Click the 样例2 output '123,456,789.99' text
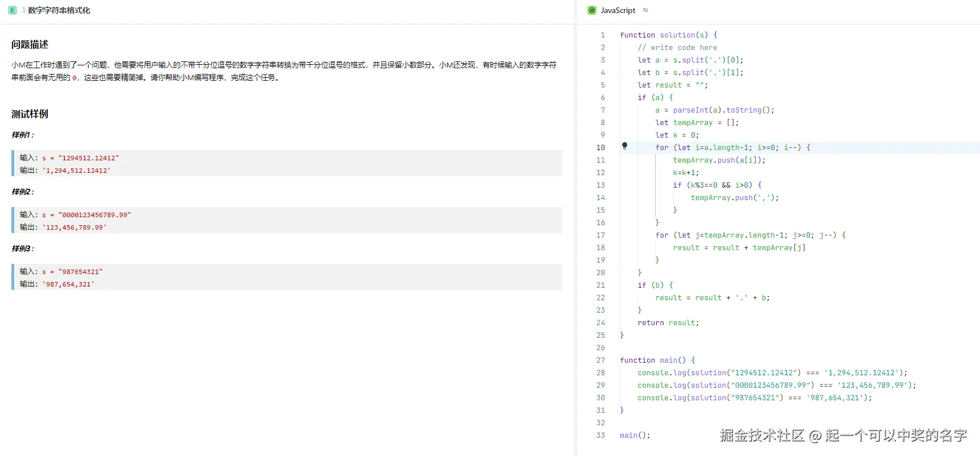980x456 pixels. [x=74, y=227]
